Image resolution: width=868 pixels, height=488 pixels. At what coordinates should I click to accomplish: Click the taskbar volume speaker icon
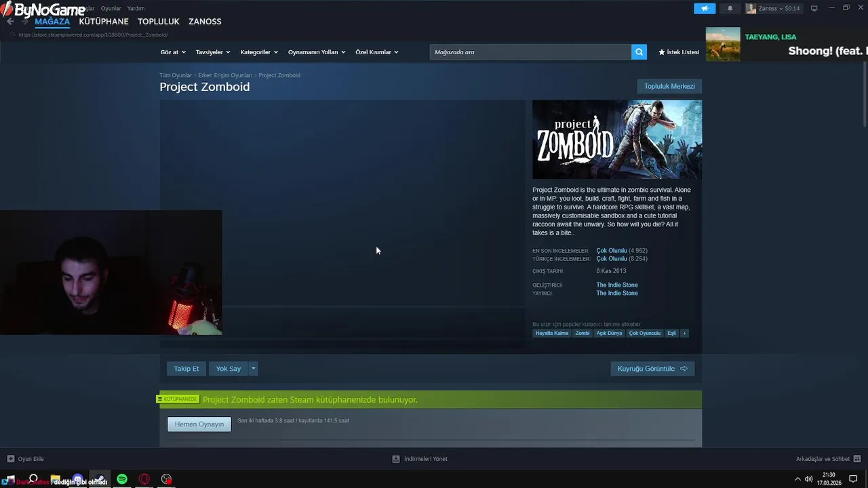pyautogui.click(x=808, y=479)
